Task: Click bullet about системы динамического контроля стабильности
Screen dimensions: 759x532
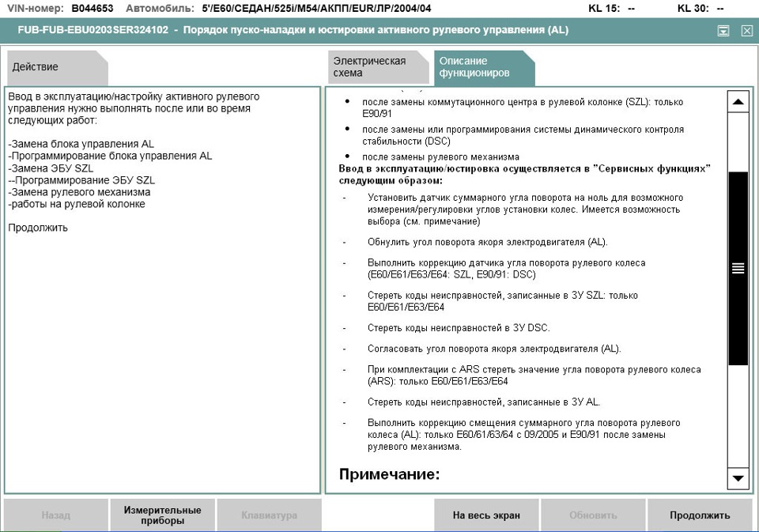Action: click(x=523, y=135)
